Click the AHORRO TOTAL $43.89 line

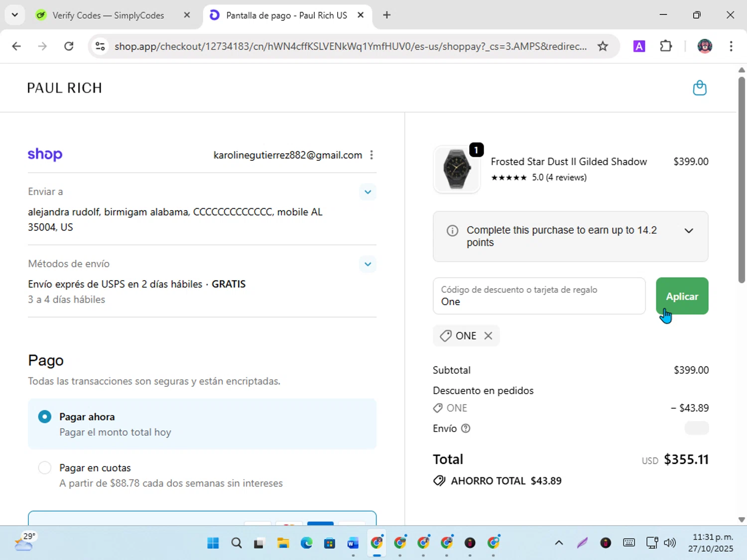click(498, 481)
